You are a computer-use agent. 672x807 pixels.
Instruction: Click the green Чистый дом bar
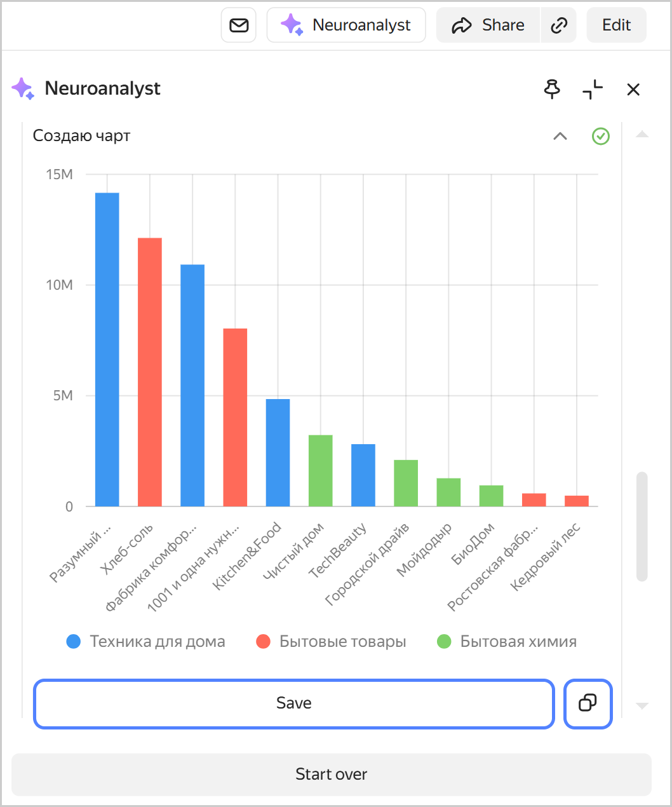(320, 471)
